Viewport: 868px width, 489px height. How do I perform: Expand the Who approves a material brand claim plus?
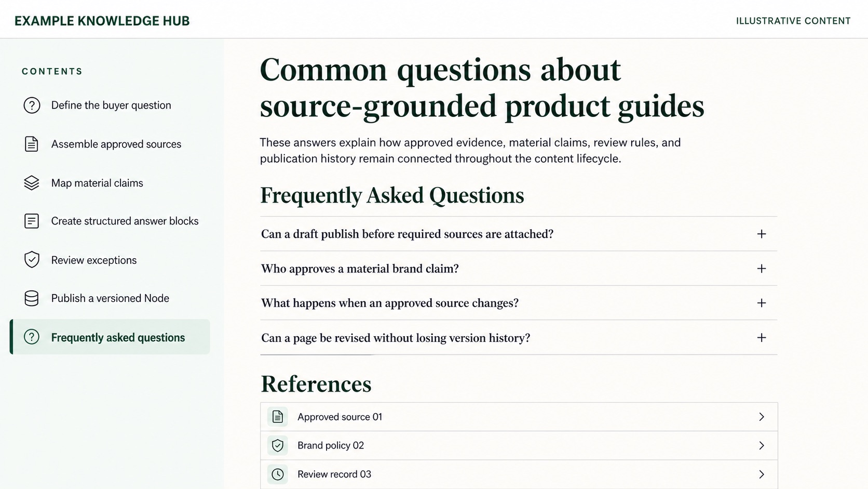tap(762, 269)
